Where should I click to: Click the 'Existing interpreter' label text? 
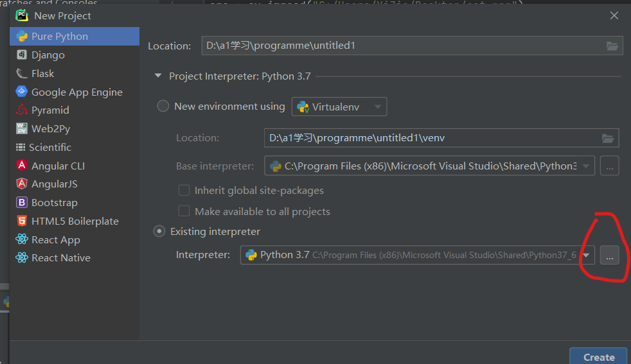[x=215, y=232]
